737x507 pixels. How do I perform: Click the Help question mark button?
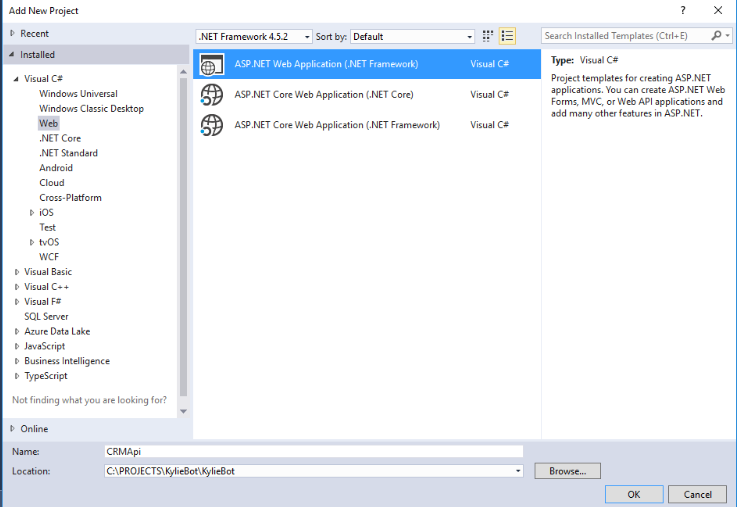[x=683, y=10]
